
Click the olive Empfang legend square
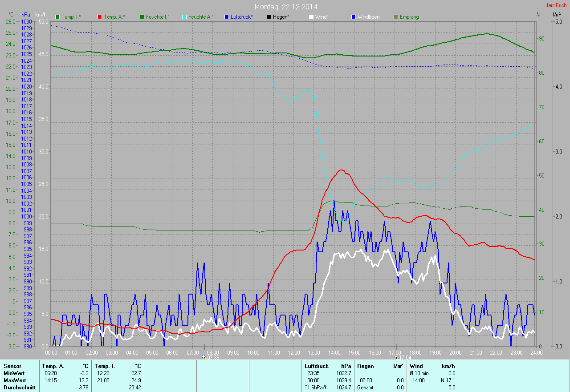[396, 17]
